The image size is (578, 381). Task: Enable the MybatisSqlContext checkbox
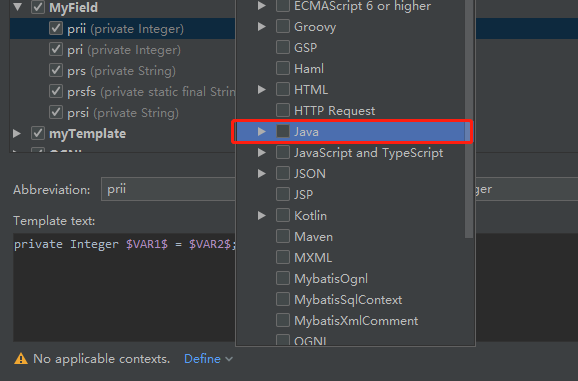pos(283,300)
